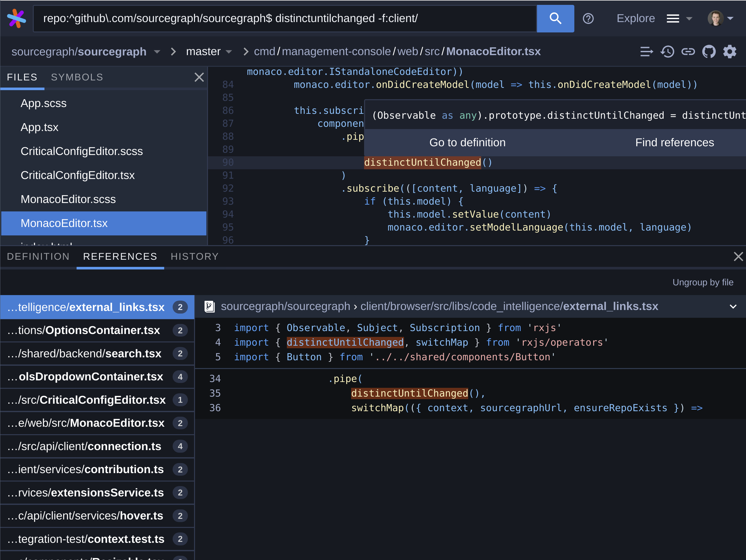Viewport: 746px width, 560px height.
Task: Select src/CriticalConfigEditor.tsx reference result
Action: (x=97, y=400)
